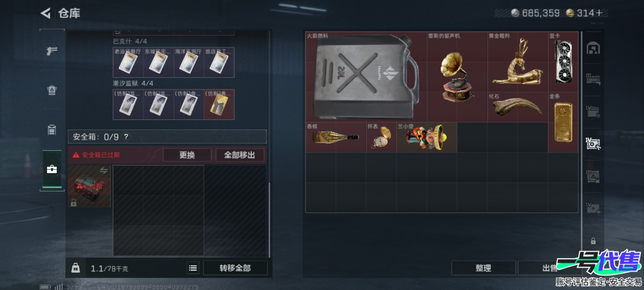Open the backpack sidebar icon
Image resolution: width=644 pixels, height=290 pixels.
(x=52, y=130)
